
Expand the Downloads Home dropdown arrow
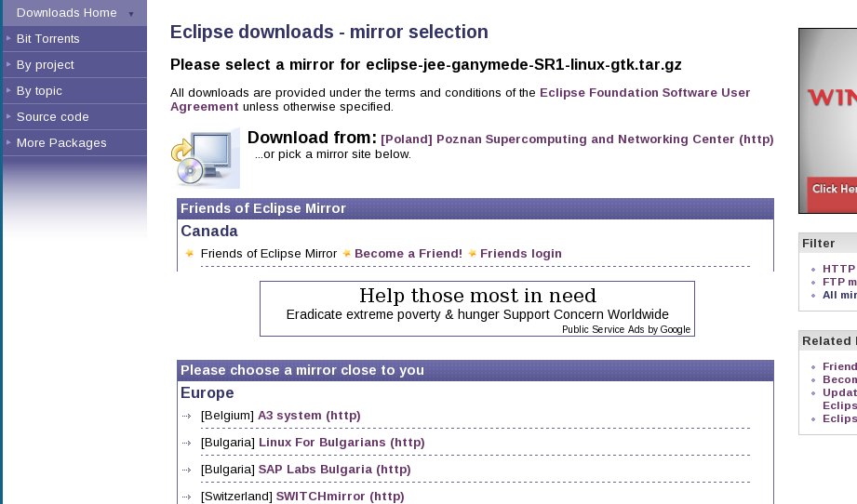[x=131, y=14]
